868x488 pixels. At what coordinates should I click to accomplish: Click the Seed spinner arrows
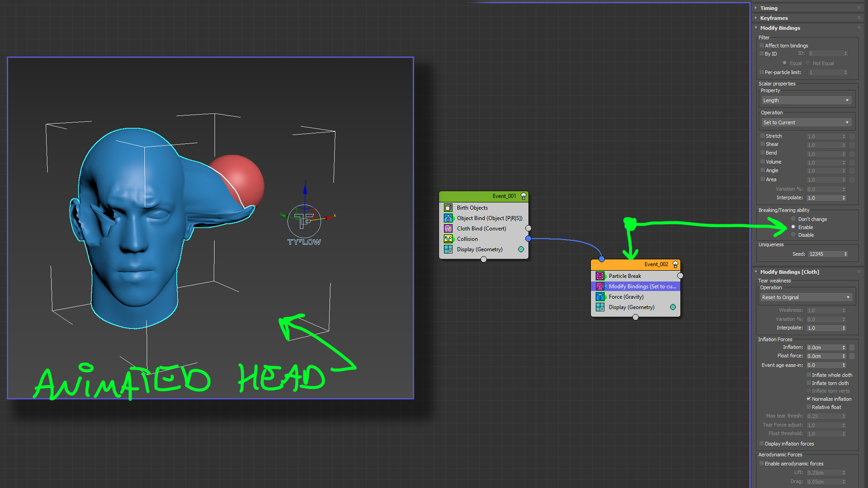[845, 254]
